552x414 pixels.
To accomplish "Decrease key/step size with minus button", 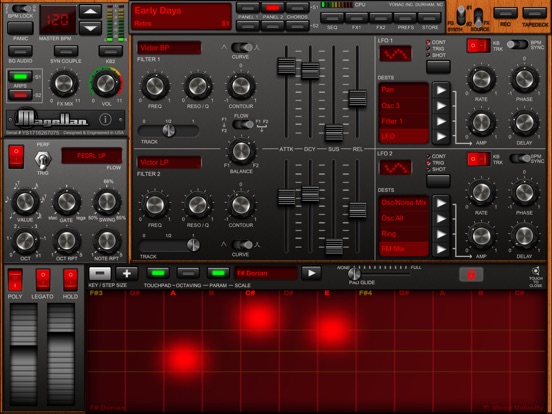I will [x=100, y=273].
